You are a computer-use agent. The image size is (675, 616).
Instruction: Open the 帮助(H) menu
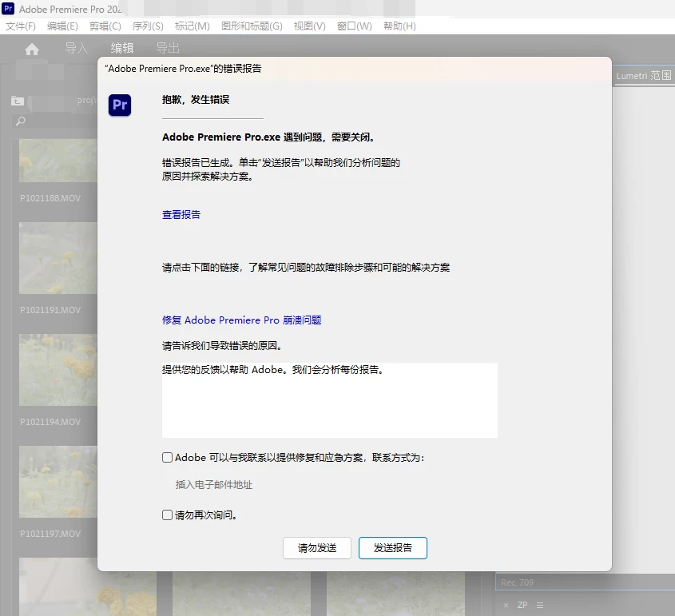click(x=399, y=26)
